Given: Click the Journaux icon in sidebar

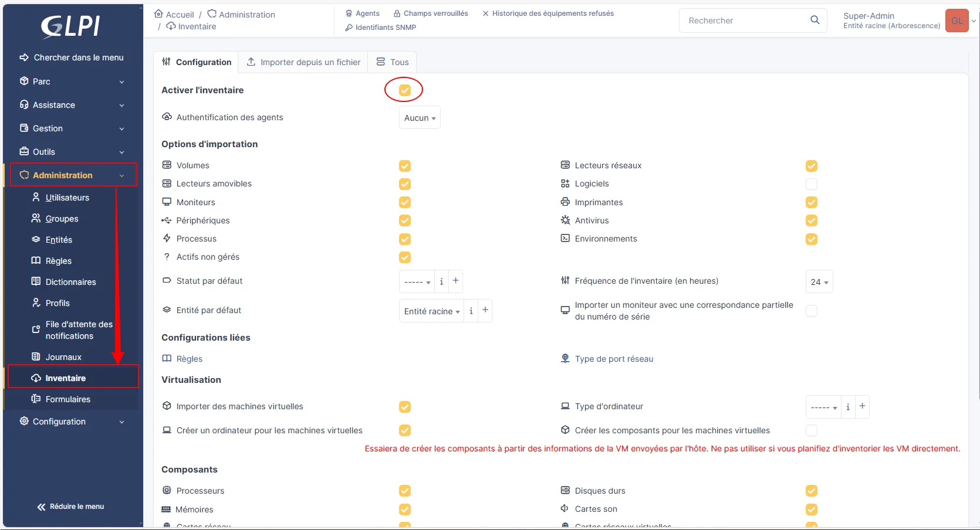Looking at the screenshot, I should coord(36,356).
